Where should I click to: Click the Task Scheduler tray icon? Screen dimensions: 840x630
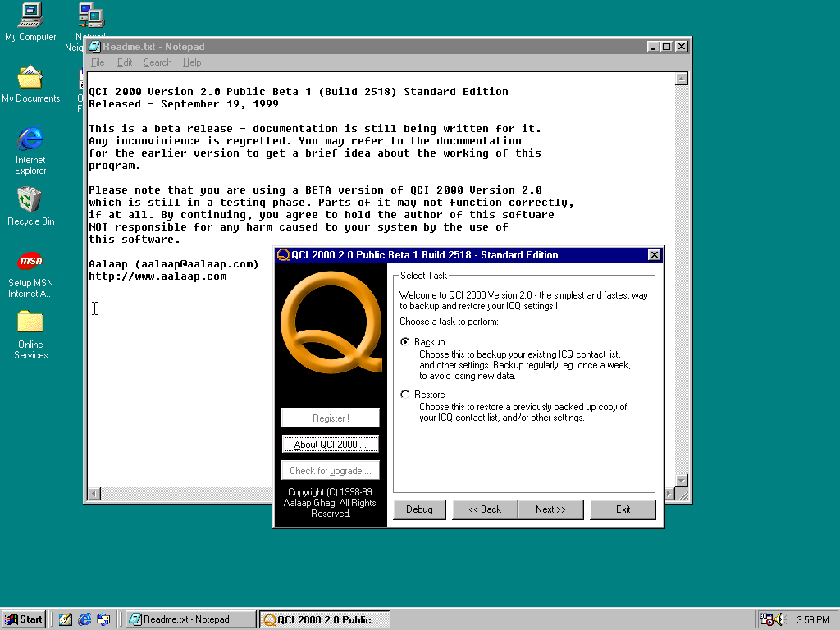tap(767, 619)
